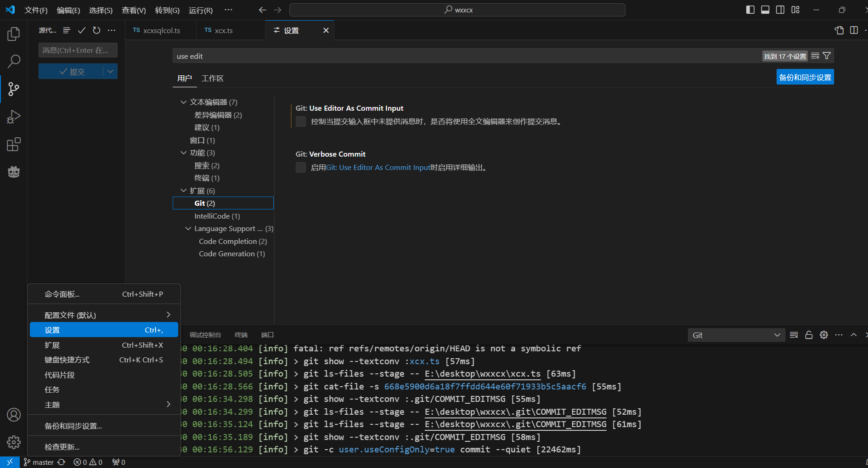
Task: Open Run and Debug view icon
Action: click(x=14, y=117)
